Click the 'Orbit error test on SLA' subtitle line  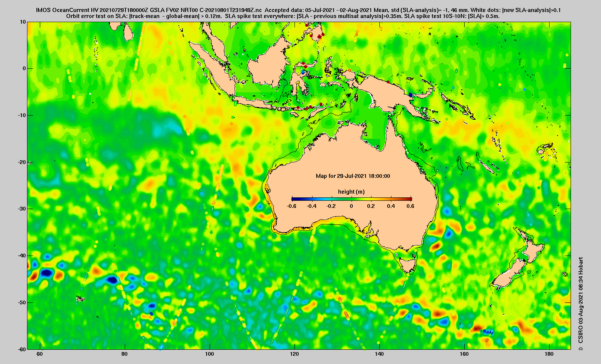282,16
